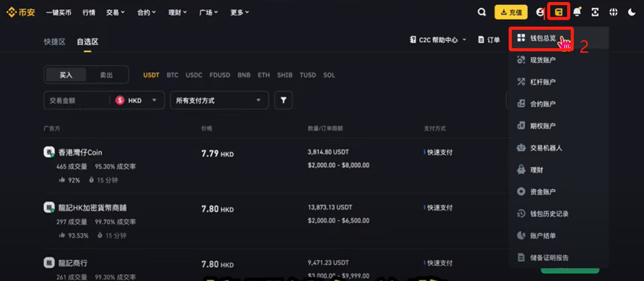Expand the HKD currency dropdown
The height and width of the screenshot is (281, 644).
(x=136, y=101)
